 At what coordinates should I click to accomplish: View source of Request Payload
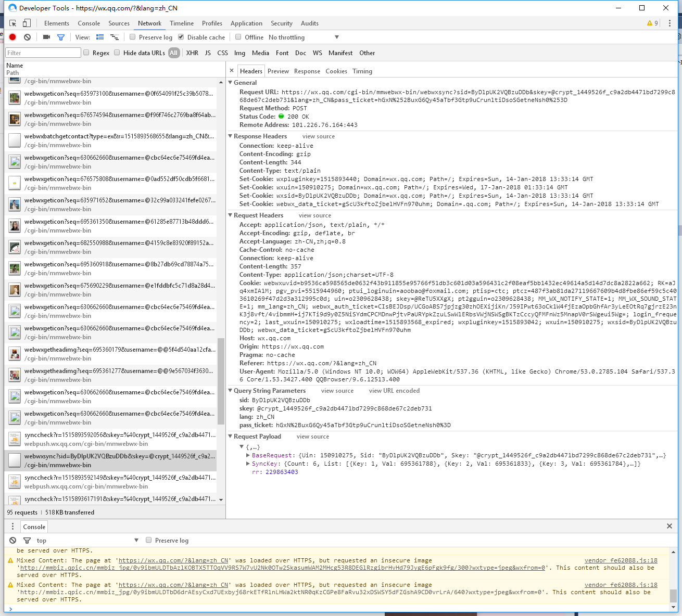tap(313, 437)
